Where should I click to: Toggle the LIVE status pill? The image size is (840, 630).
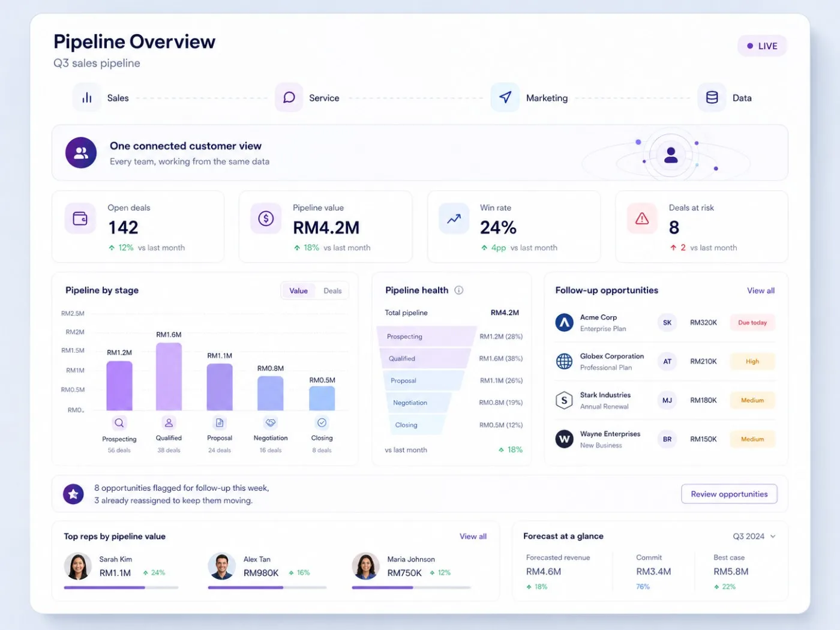(x=762, y=46)
